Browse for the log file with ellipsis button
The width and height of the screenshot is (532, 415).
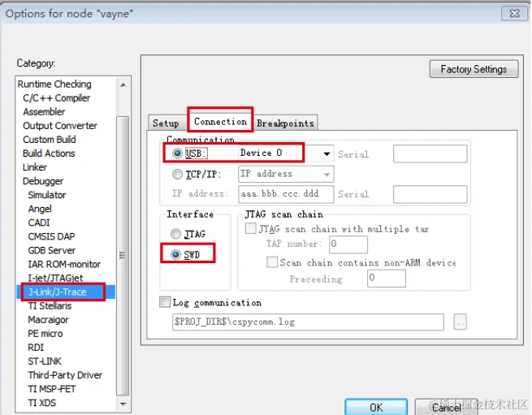click(460, 322)
